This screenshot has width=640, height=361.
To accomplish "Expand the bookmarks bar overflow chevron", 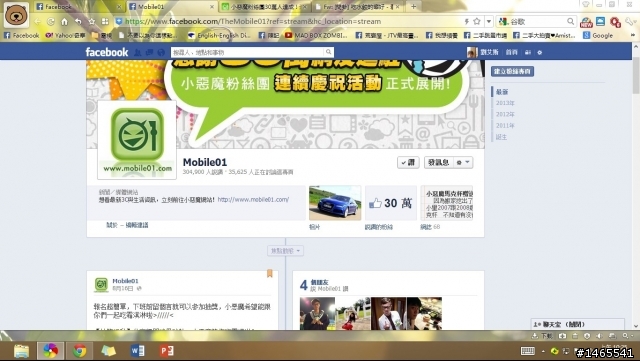I will (633, 36).
